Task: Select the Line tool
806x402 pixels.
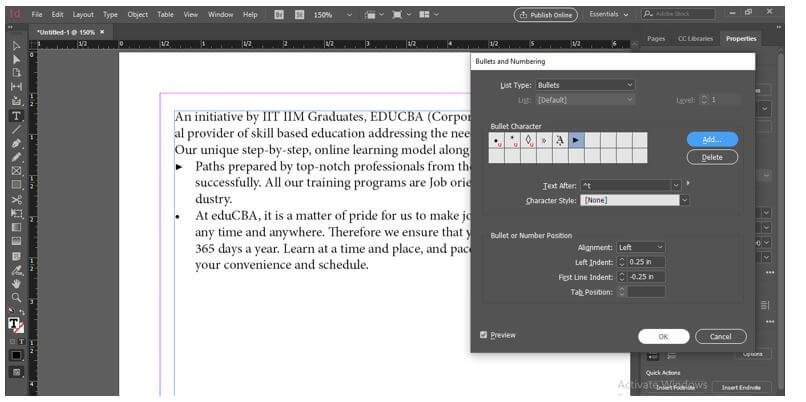Action: 16,130
